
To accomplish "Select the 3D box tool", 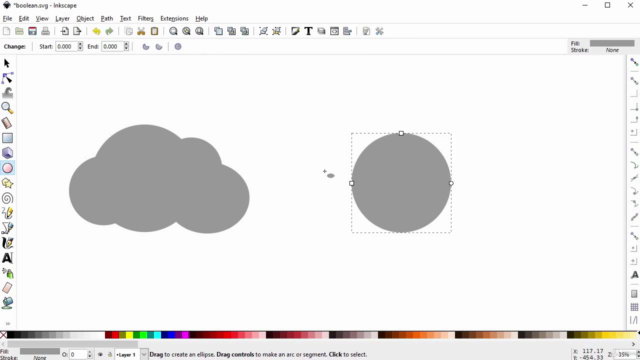I will [x=7, y=153].
